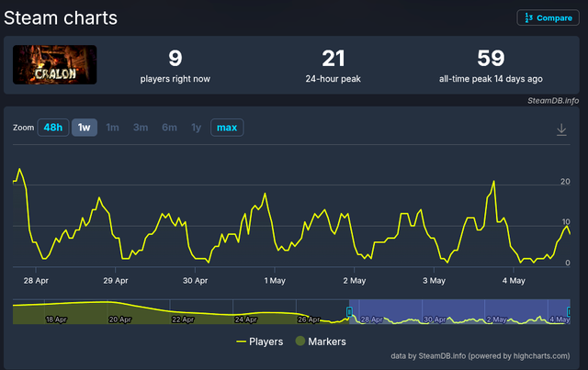Select the 3m zoom range

(x=141, y=128)
